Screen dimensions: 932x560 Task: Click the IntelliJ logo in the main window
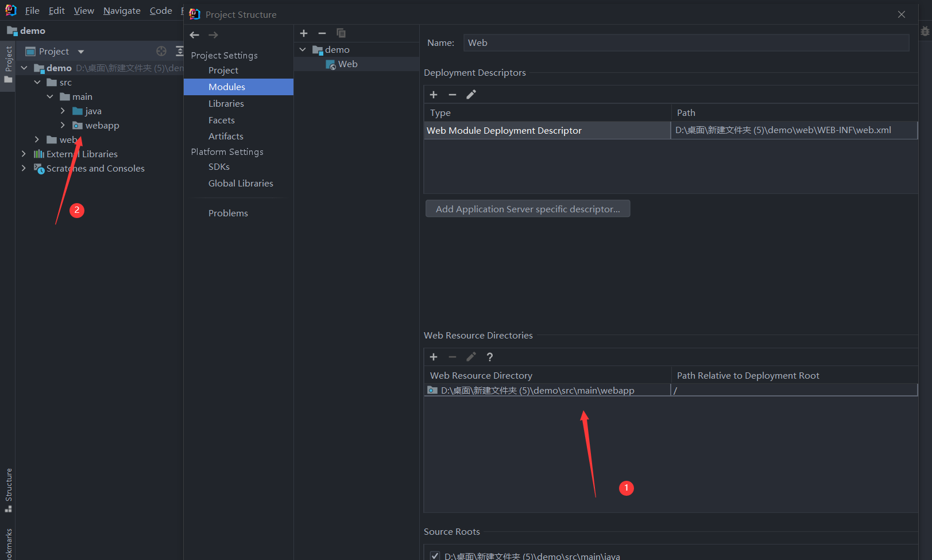coord(11,10)
